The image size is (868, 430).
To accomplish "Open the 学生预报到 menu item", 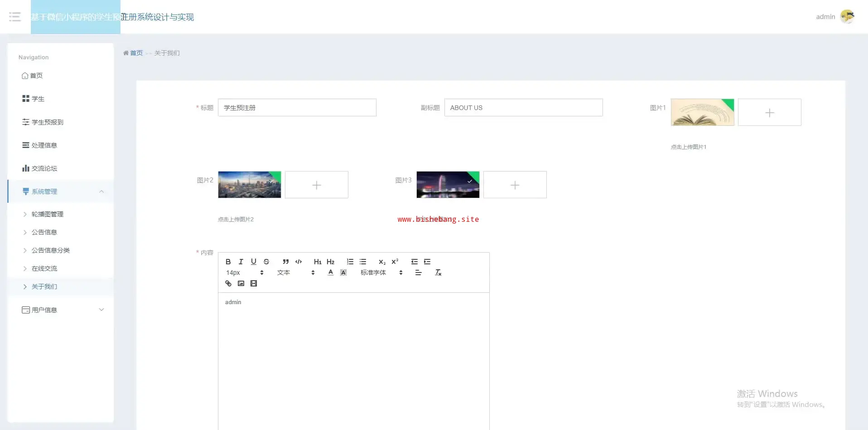I will [61, 122].
